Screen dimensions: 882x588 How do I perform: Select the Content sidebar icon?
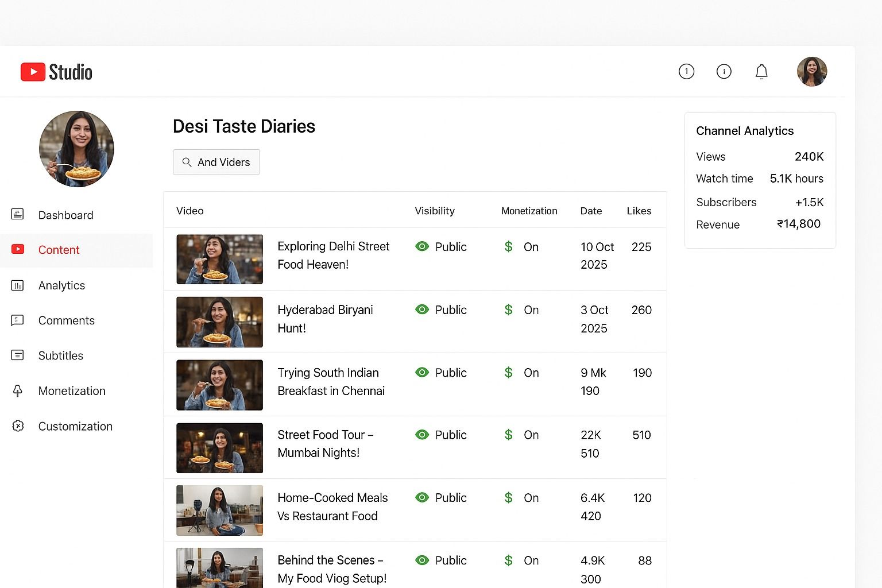18,249
